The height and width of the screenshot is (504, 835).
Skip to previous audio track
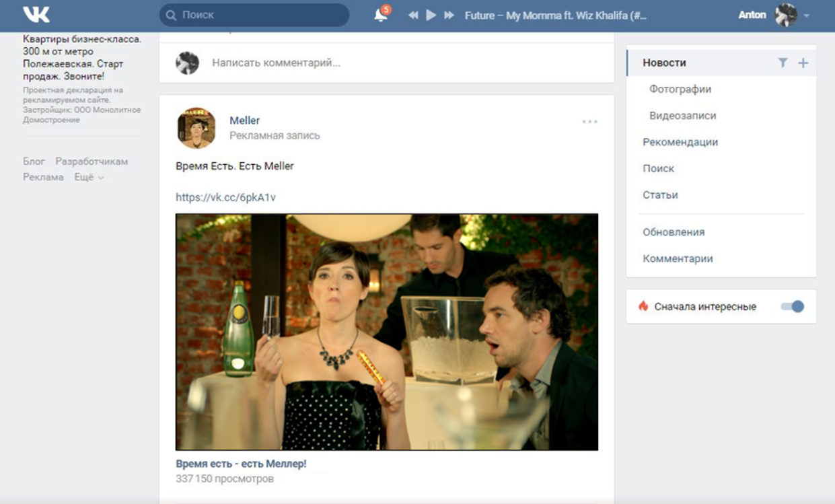(x=413, y=15)
